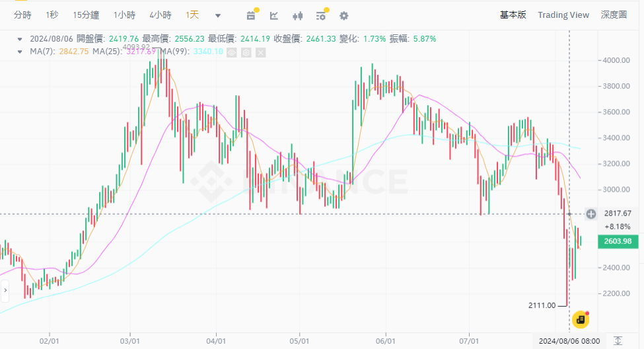This screenshot has height=349, width=644.
Task: Hide MA indicator with eye icon
Action: pos(232,53)
